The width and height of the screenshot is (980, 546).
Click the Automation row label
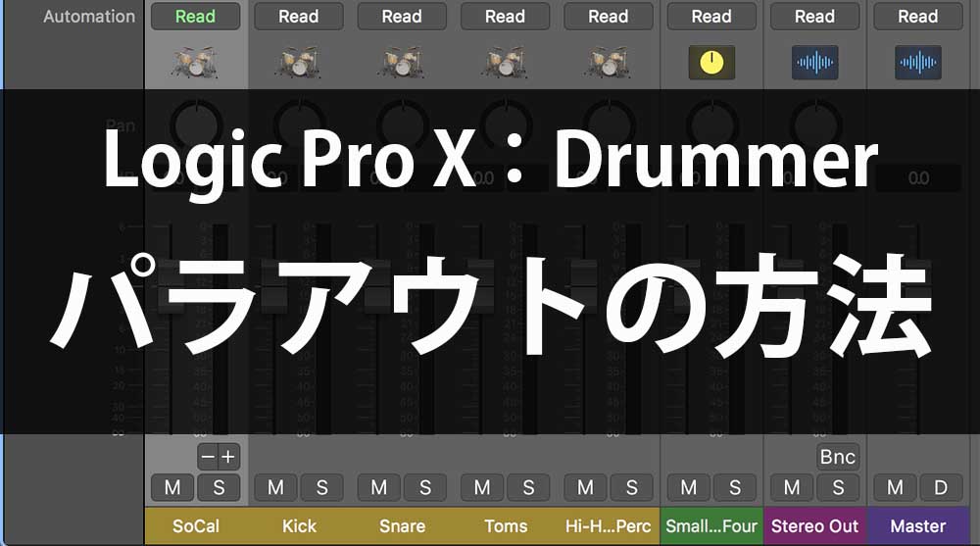89,17
